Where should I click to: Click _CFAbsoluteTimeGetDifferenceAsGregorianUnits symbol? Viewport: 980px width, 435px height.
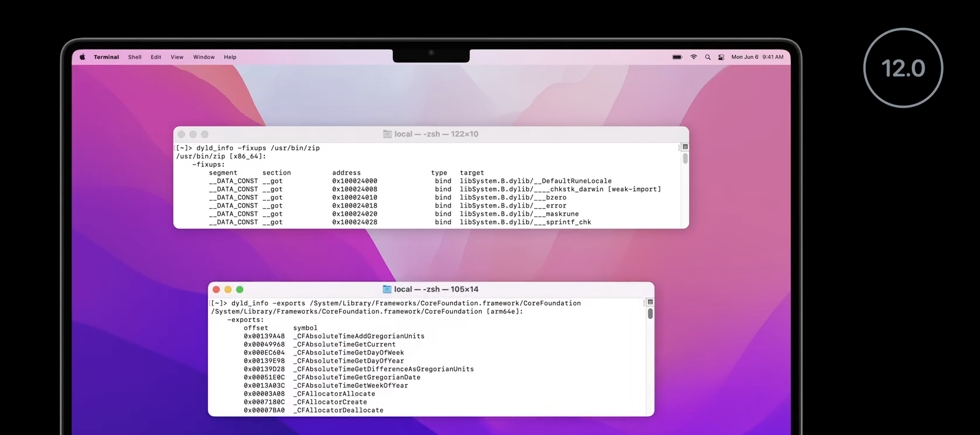pyautogui.click(x=384, y=369)
